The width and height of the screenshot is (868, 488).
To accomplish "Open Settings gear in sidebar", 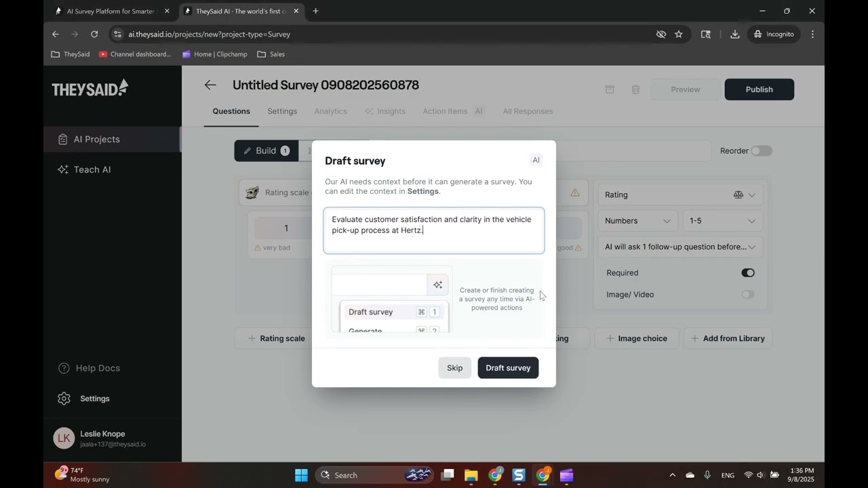I will coord(84,399).
